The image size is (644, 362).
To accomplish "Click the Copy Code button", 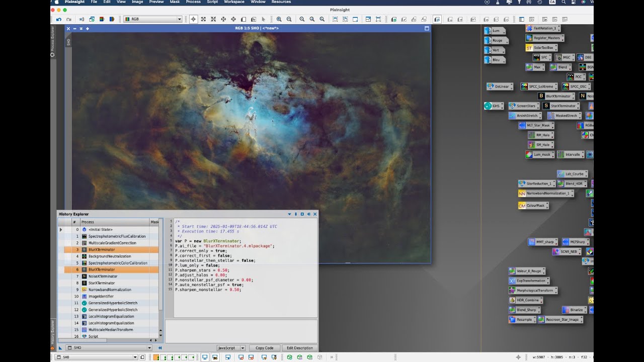I will [x=264, y=348].
